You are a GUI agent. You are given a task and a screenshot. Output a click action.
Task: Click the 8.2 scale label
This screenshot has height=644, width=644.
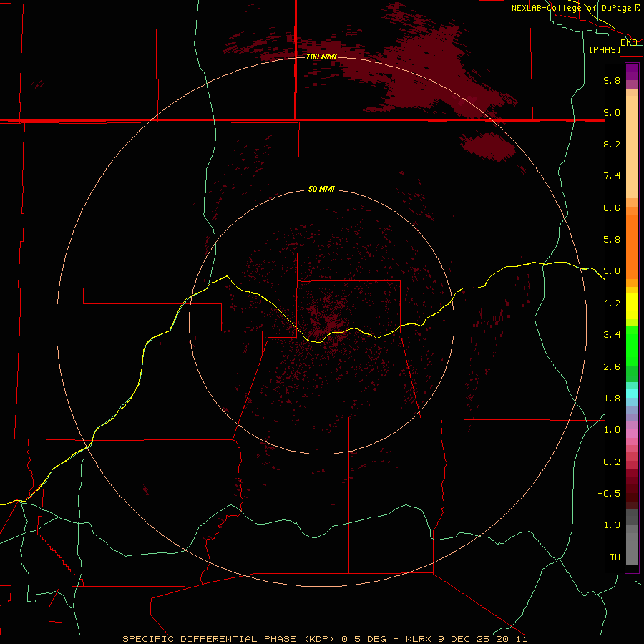[612, 144]
